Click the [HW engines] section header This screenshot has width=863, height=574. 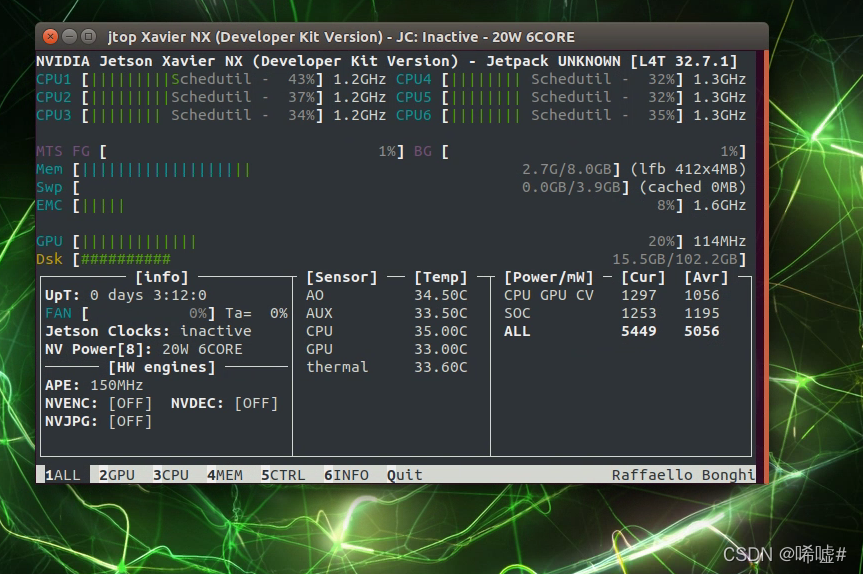point(162,367)
